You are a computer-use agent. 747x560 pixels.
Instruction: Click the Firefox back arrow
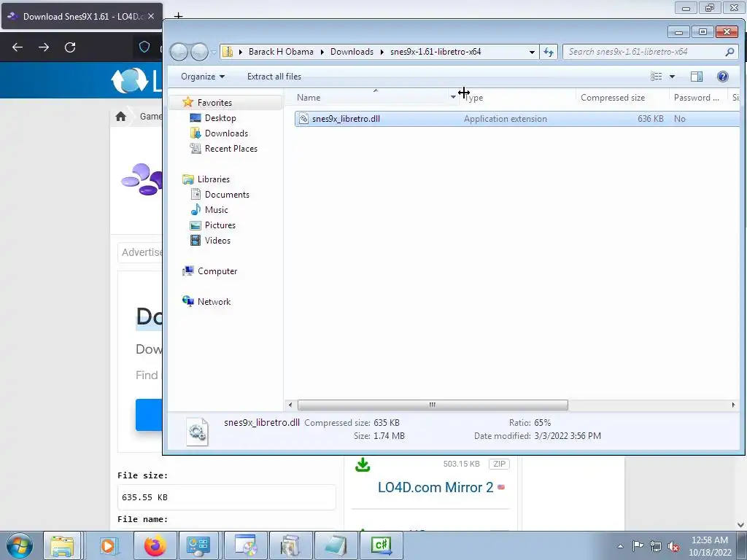click(x=18, y=47)
